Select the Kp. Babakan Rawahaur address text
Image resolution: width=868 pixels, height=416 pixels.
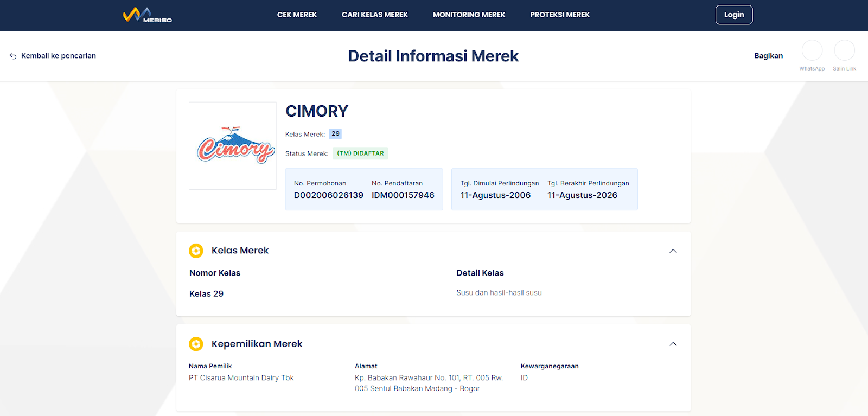(x=429, y=383)
